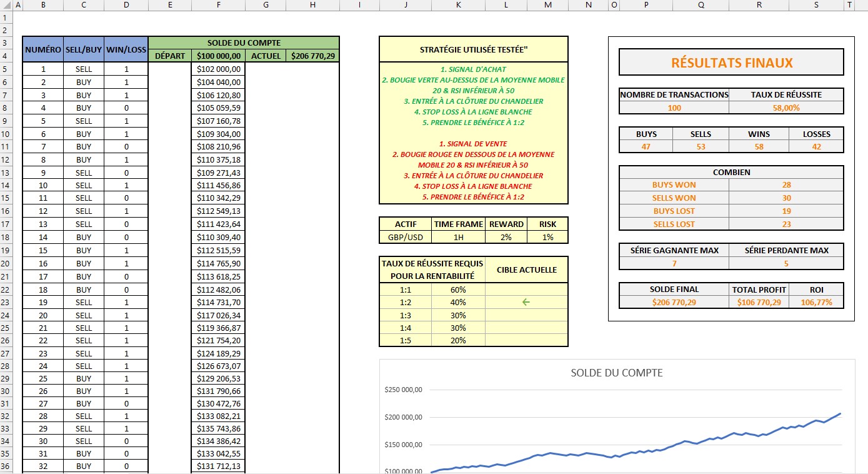Click balance cell $105 059,59
The image size is (868, 474).
(x=218, y=108)
